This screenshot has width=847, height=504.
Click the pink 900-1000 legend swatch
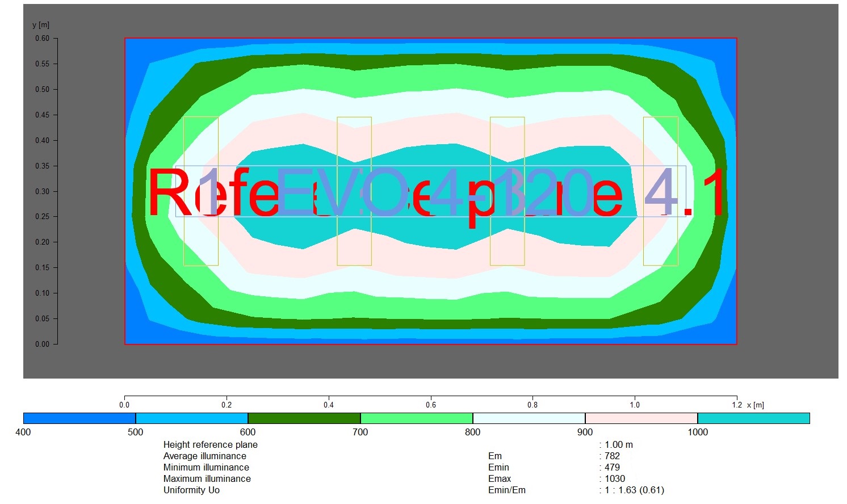pos(641,418)
